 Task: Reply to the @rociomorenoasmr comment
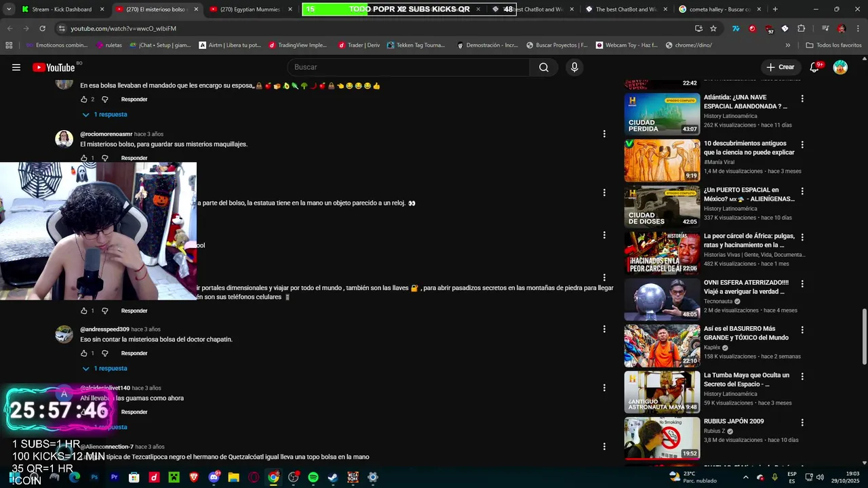[134, 158]
